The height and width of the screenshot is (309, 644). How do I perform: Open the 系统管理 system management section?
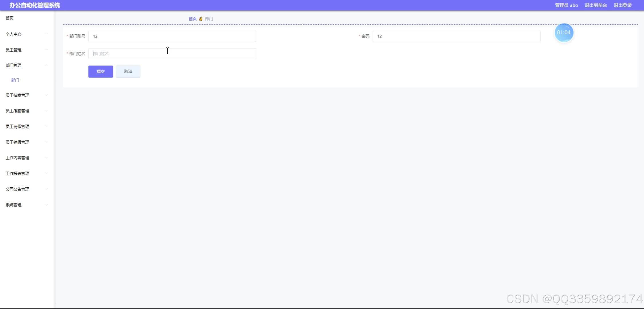point(13,205)
